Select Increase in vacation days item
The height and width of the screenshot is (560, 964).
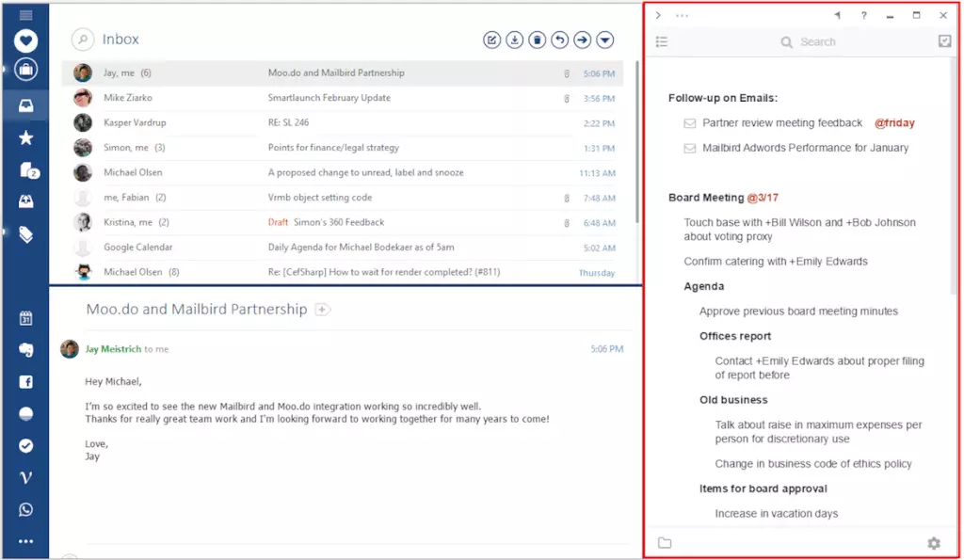pos(777,513)
